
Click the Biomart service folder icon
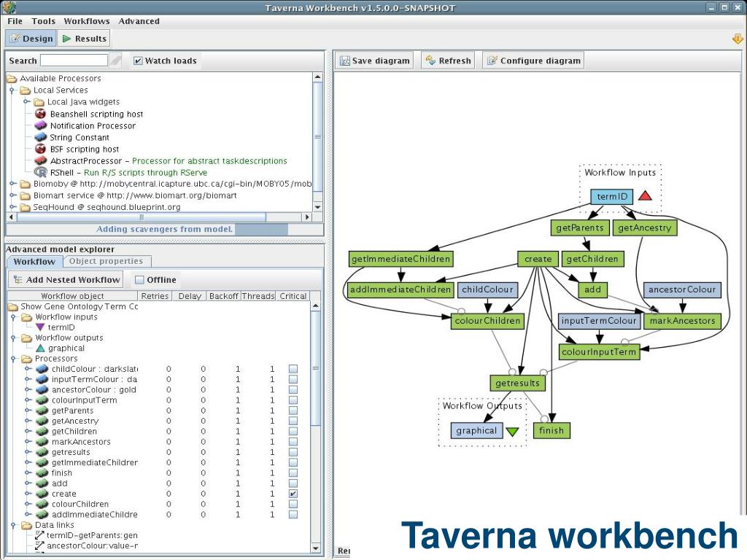(x=26, y=195)
